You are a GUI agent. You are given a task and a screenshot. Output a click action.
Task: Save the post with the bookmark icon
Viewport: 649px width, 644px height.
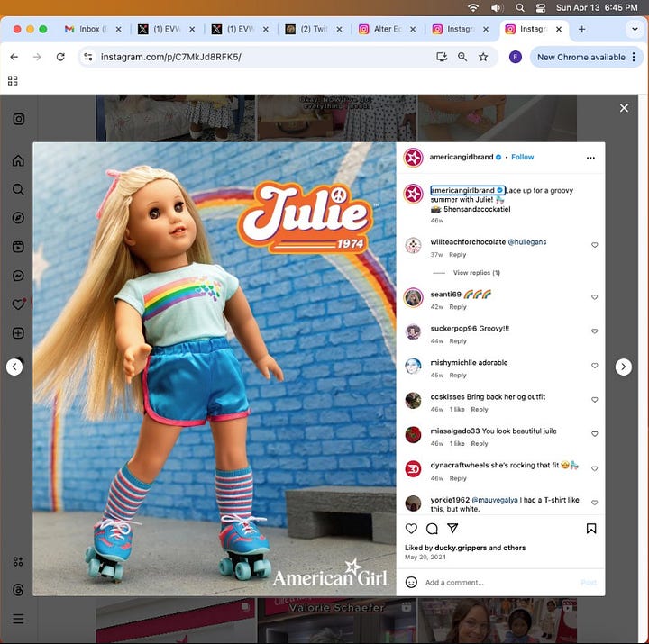[x=591, y=528]
